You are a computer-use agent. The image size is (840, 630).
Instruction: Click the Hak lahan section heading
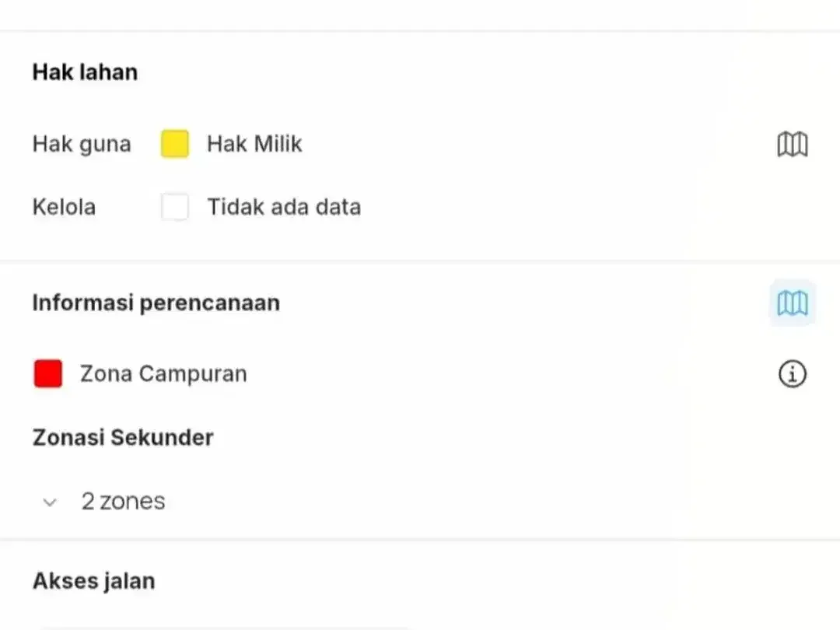point(86,72)
